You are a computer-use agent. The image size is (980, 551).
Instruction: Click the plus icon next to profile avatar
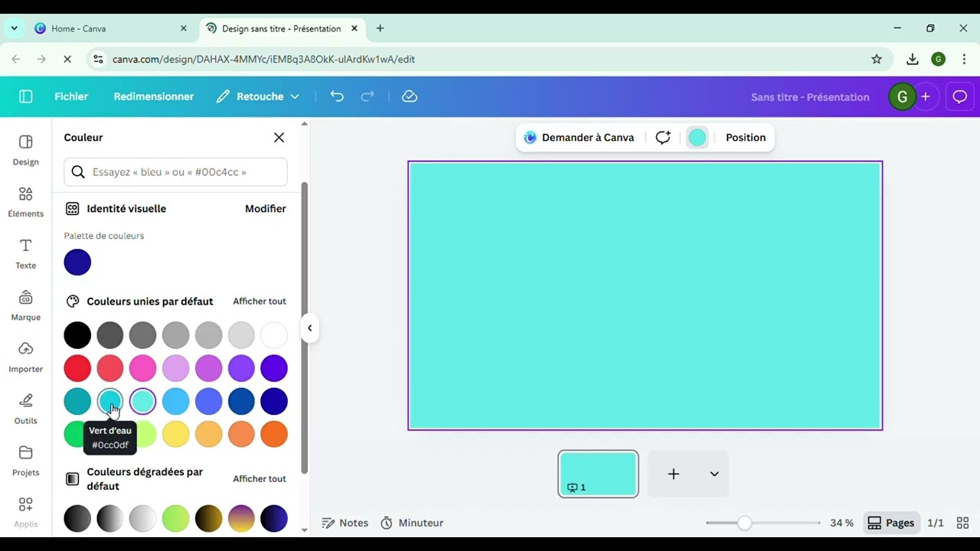(x=926, y=97)
